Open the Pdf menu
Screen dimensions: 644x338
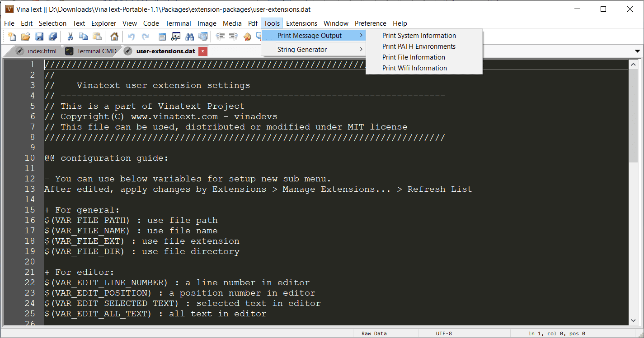pyautogui.click(x=253, y=23)
